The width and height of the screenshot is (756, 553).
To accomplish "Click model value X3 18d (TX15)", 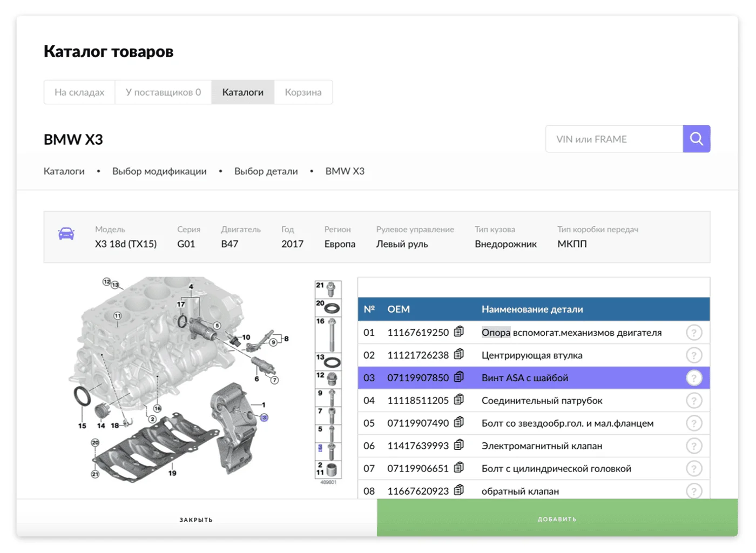I will pos(126,244).
